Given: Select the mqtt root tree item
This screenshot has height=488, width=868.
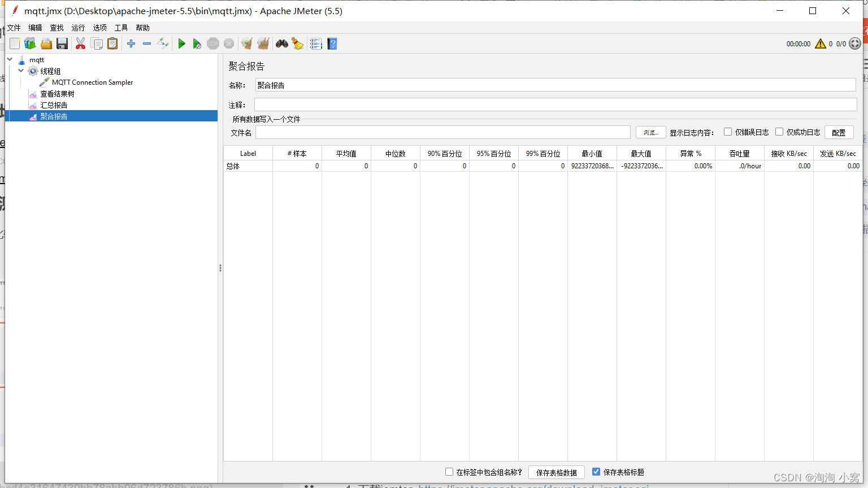Looking at the screenshot, I should [x=37, y=59].
